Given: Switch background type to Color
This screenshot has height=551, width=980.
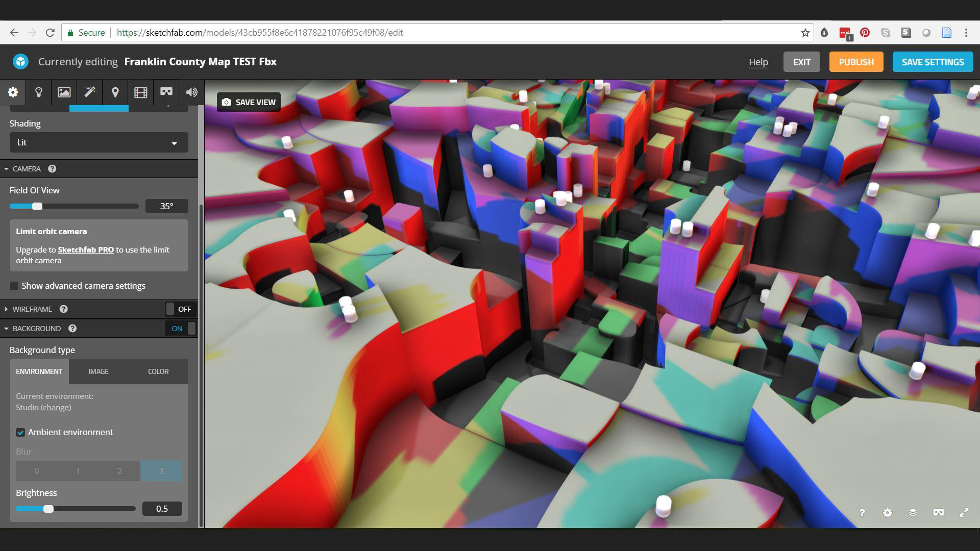Looking at the screenshot, I should [158, 371].
